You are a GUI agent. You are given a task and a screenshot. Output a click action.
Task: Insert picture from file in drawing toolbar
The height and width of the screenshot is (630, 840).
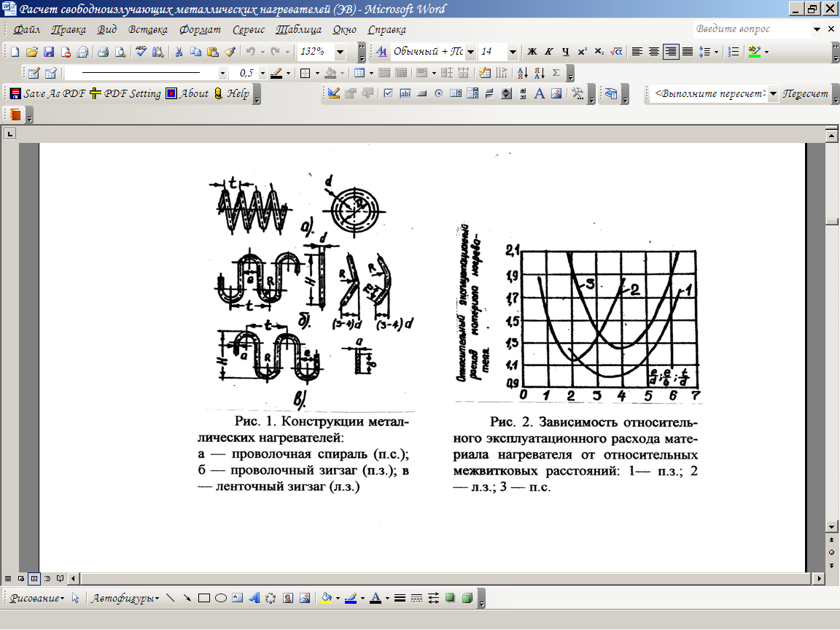click(305, 599)
